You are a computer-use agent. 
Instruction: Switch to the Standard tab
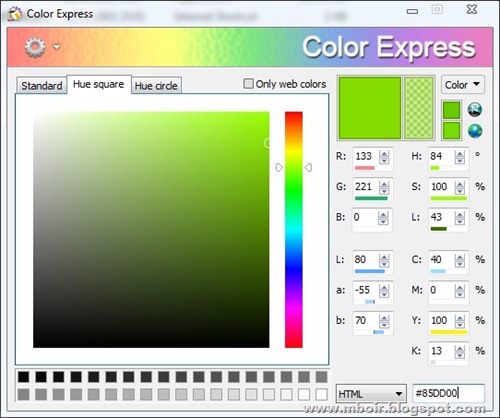pyautogui.click(x=42, y=86)
